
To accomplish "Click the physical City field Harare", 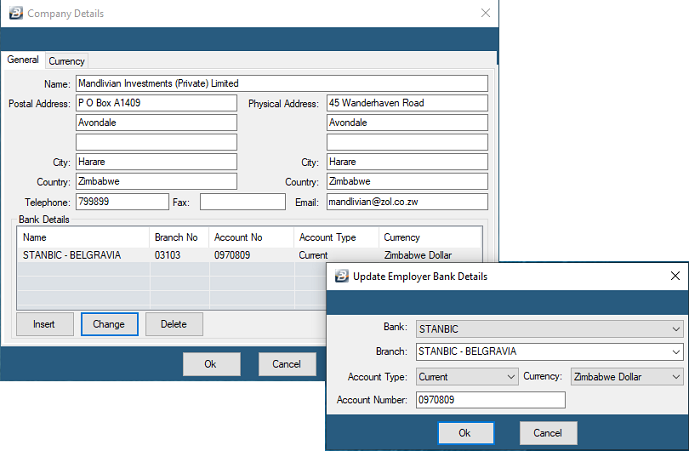I will (x=407, y=162).
